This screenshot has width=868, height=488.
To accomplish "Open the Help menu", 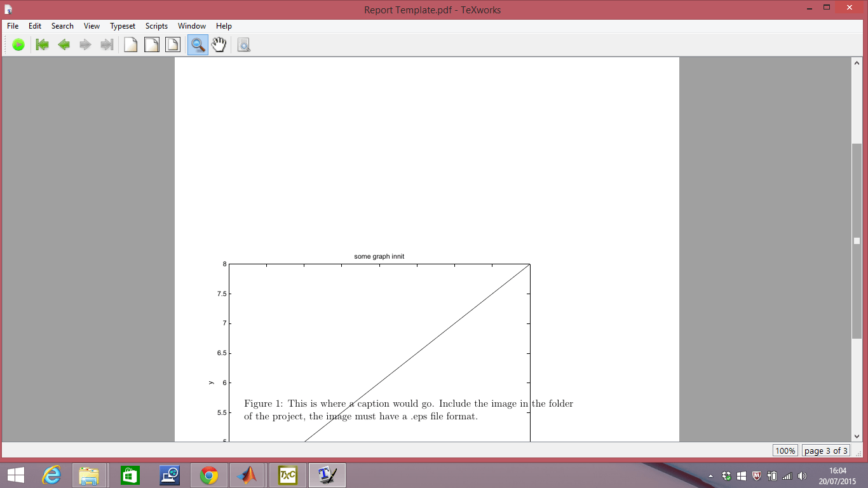I will pyautogui.click(x=224, y=26).
